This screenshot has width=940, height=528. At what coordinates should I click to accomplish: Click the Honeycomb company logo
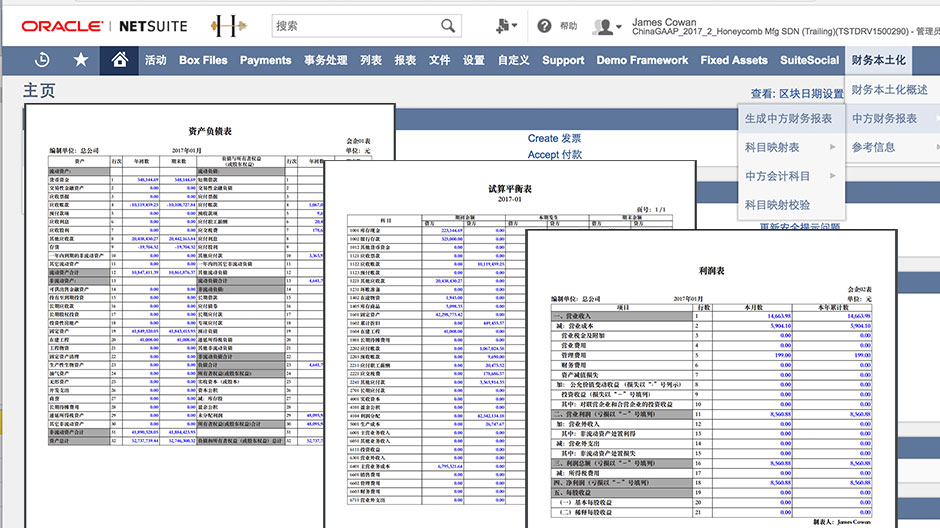pyautogui.click(x=228, y=26)
